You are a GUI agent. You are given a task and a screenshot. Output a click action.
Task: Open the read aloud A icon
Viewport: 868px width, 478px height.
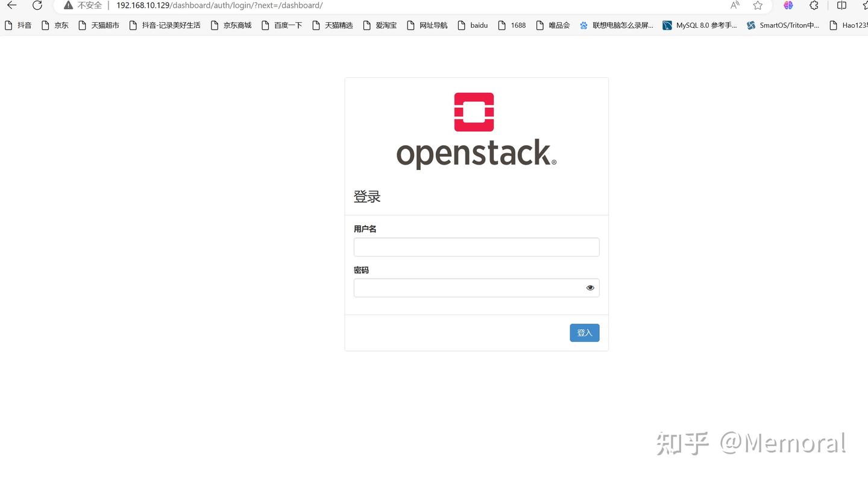[x=734, y=5]
